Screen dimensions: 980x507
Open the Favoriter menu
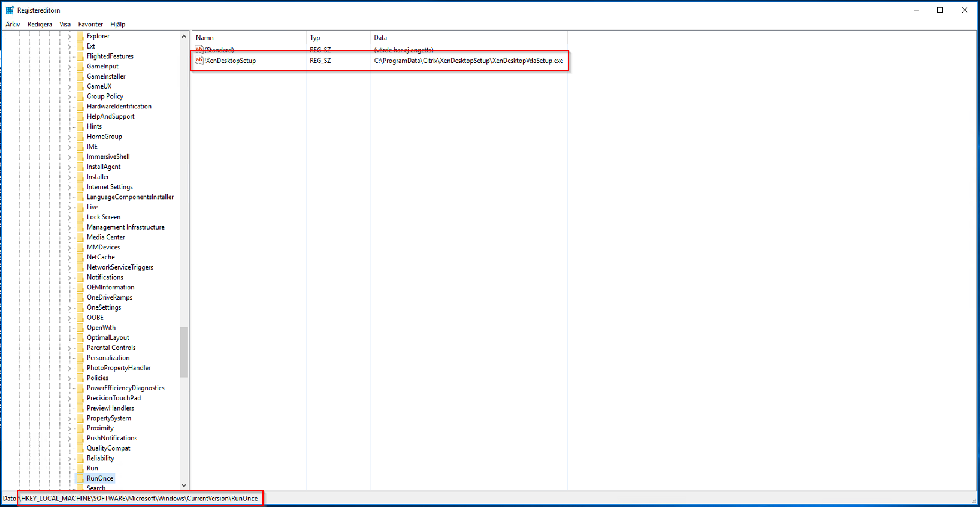90,25
